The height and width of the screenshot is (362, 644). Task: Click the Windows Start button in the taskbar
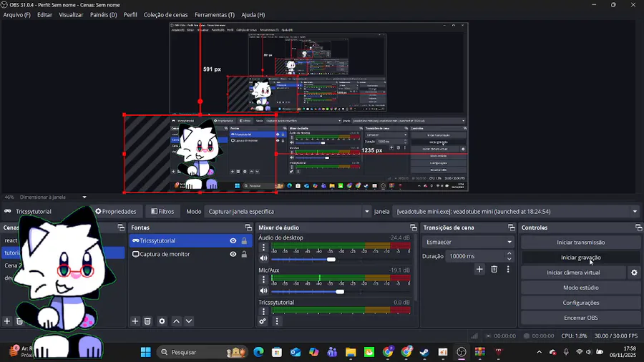(146, 352)
